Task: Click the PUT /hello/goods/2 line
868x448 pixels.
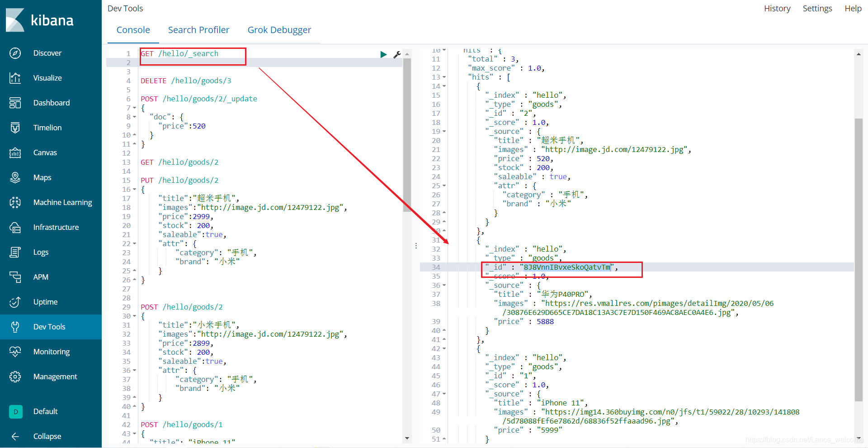Action: coord(179,180)
